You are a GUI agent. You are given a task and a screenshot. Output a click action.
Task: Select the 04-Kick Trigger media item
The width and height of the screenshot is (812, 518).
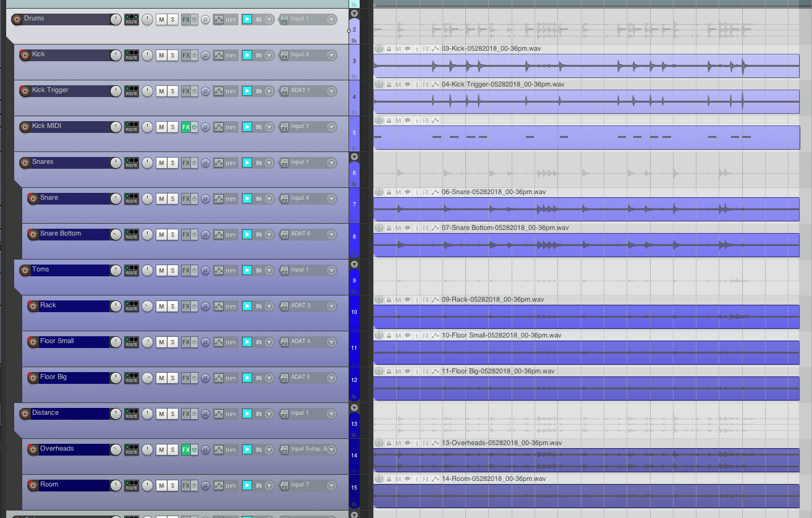click(587, 101)
